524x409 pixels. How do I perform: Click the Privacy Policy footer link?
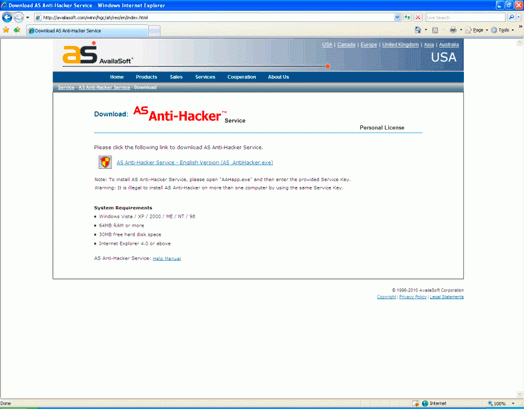pos(413,297)
